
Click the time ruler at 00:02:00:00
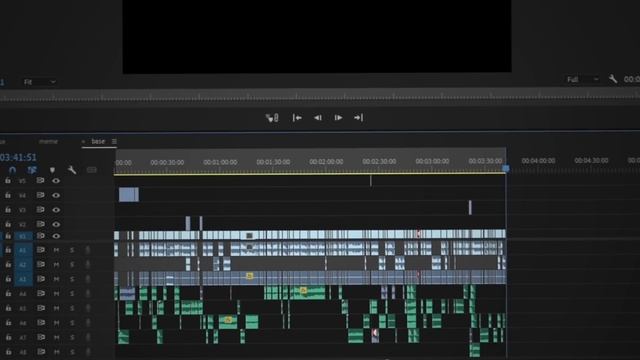(x=326, y=162)
